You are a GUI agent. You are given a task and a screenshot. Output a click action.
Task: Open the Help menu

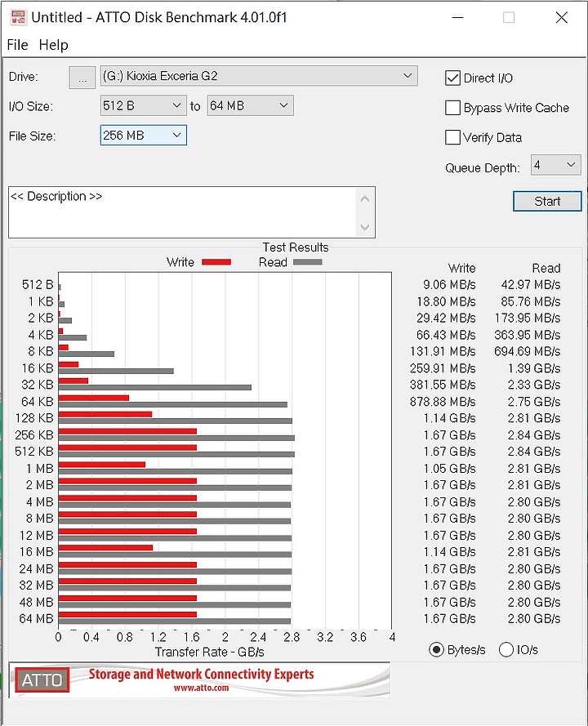(x=54, y=45)
